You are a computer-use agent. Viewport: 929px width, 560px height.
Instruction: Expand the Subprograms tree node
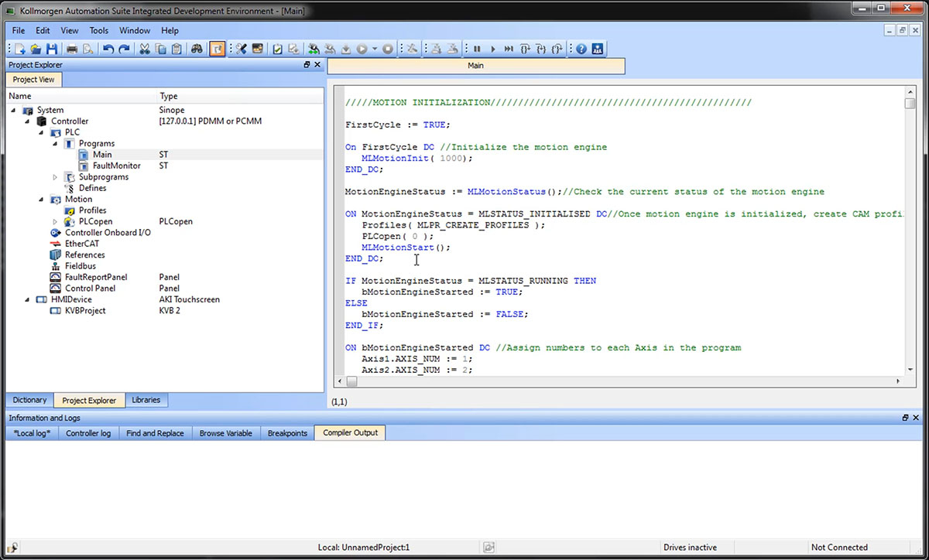tap(55, 177)
